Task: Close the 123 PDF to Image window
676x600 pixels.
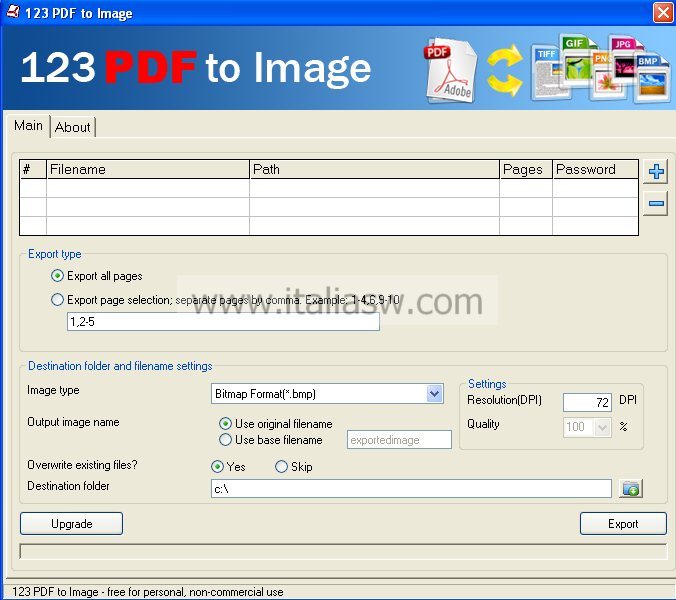Action: click(663, 12)
